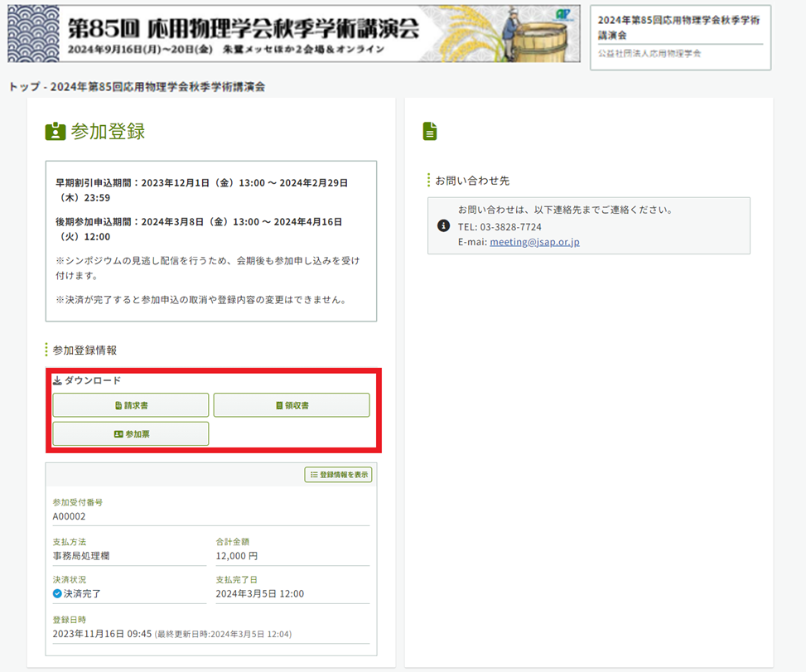Screen dimensions: 806x672
Task: Click the wave pattern at banner's left edge
Action: pyautogui.click(x=33, y=33)
